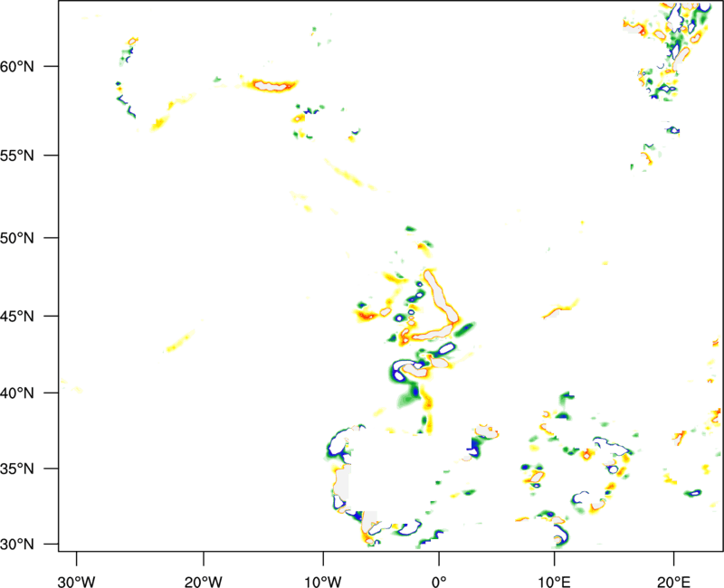Screen dimensions: 724x588
Task: Click the 20°W longitude label
Action: point(203,582)
